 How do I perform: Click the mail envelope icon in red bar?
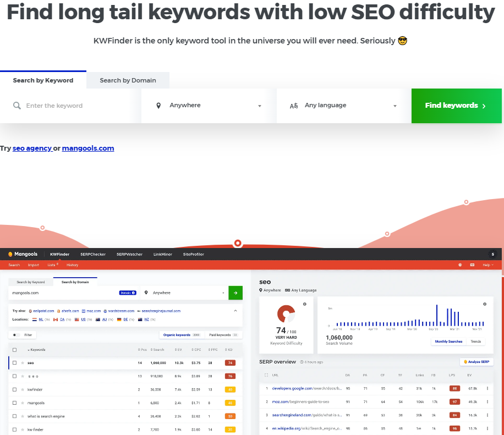coord(472,265)
